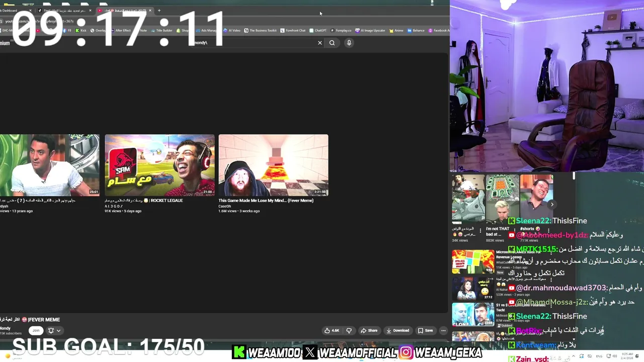Open the ChatGPT bookmark
This screenshot has width=644, height=362.
(x=318, y=30)
